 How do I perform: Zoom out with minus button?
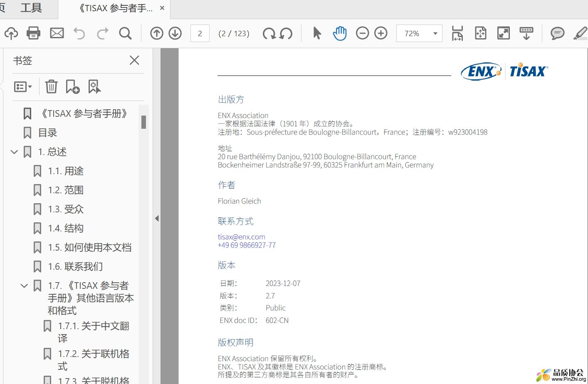tap(363, 33)
